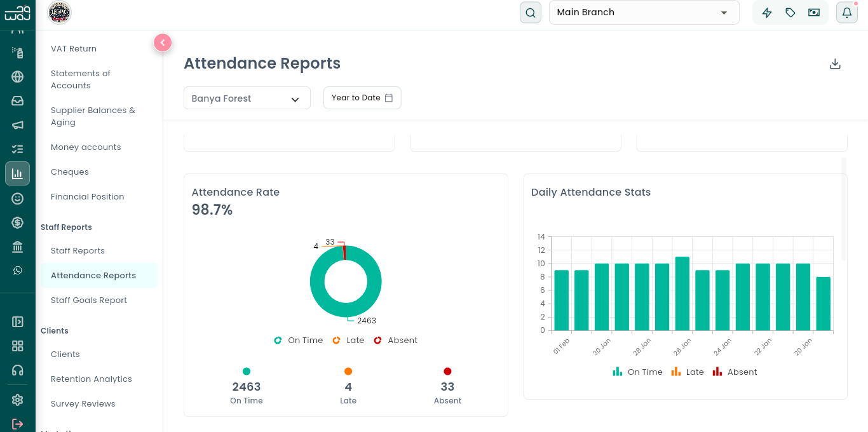
Task: Click the profile avatar logo in header
Action: click(x=60, y=13)
